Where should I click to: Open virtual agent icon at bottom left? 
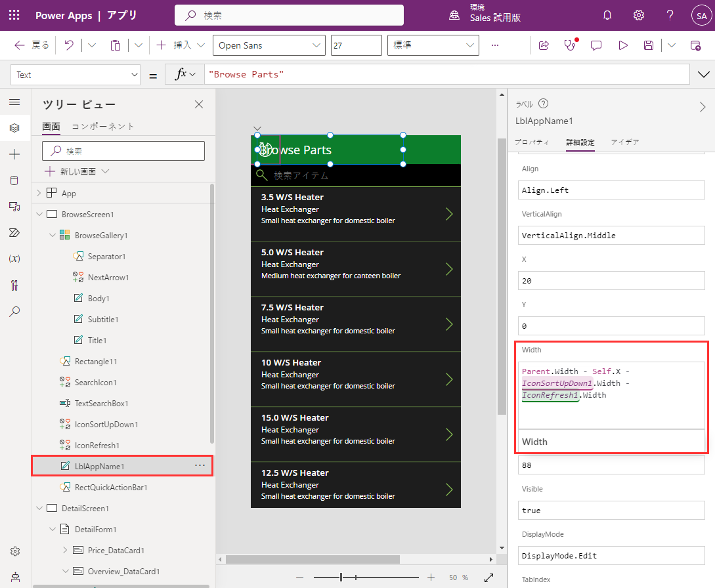[x=15, y=577]
